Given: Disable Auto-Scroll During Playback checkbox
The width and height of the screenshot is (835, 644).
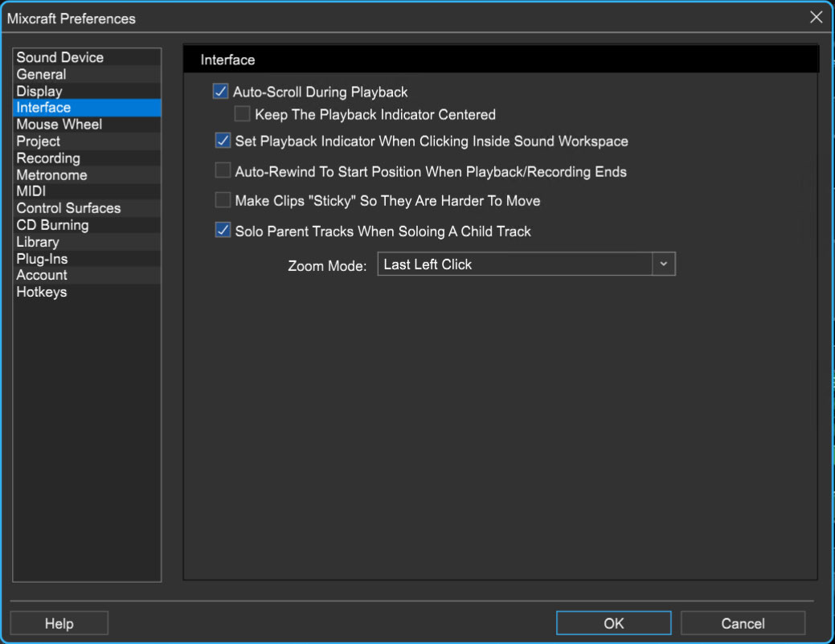Looking at the screenshot, I should click(220, 91).
